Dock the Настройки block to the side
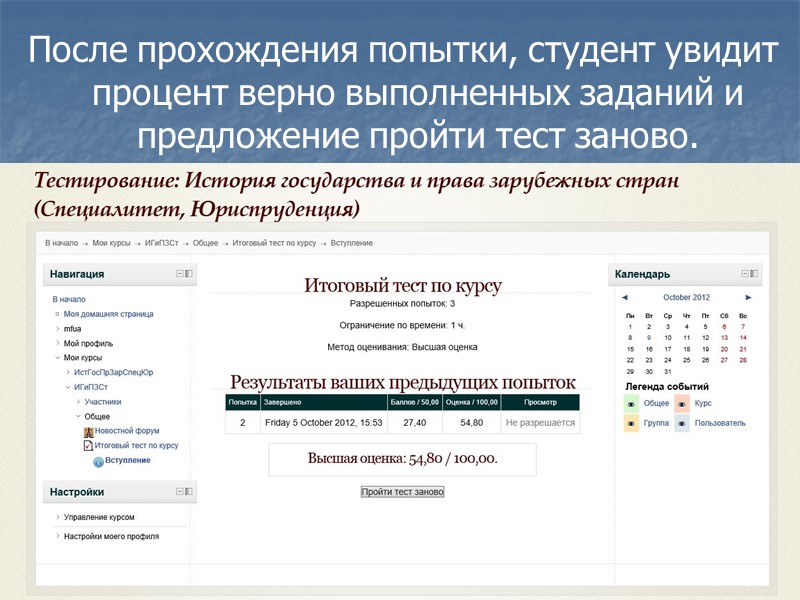 pos(189,491)
